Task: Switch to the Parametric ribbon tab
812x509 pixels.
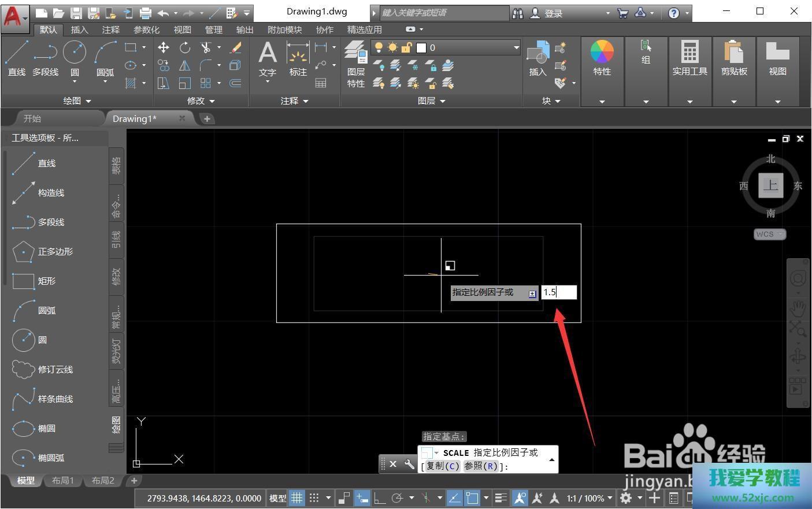Action: coord(146,29)
